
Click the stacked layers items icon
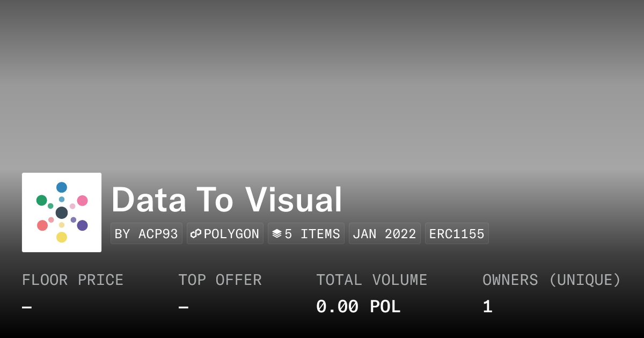click(x=277, y=234)
